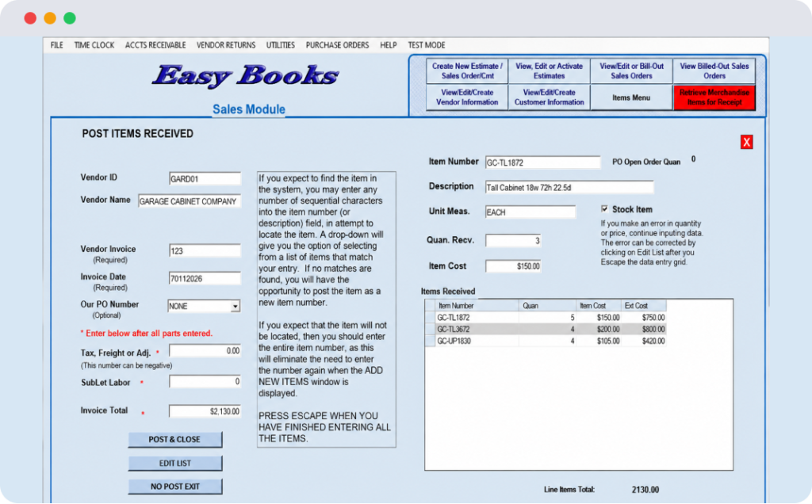Click the PO Open Order Quan value
Screen dimensions: 812x504
[x=693, y=159]
